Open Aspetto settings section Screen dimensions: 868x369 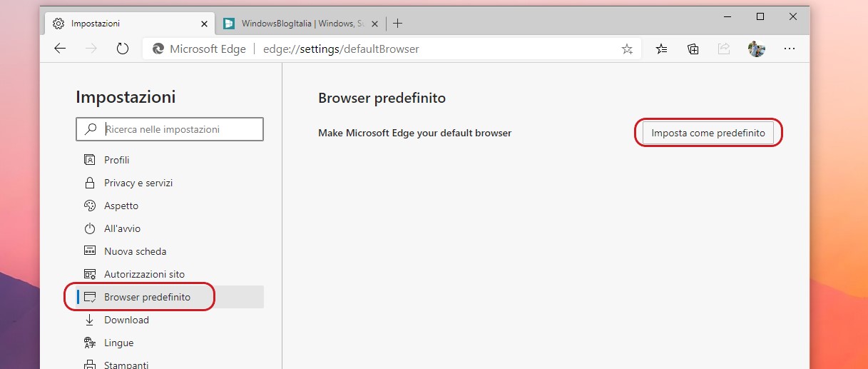tap(170, 206)
